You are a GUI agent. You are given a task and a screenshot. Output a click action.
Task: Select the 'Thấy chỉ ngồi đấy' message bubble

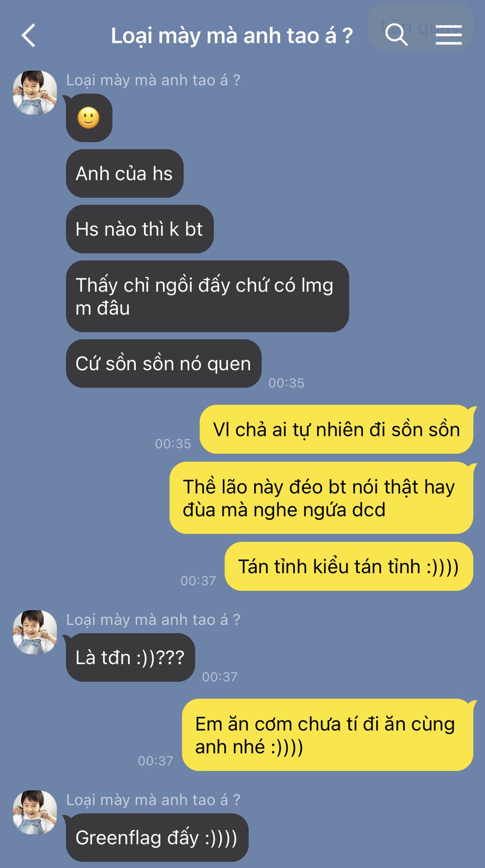point(207,297)
